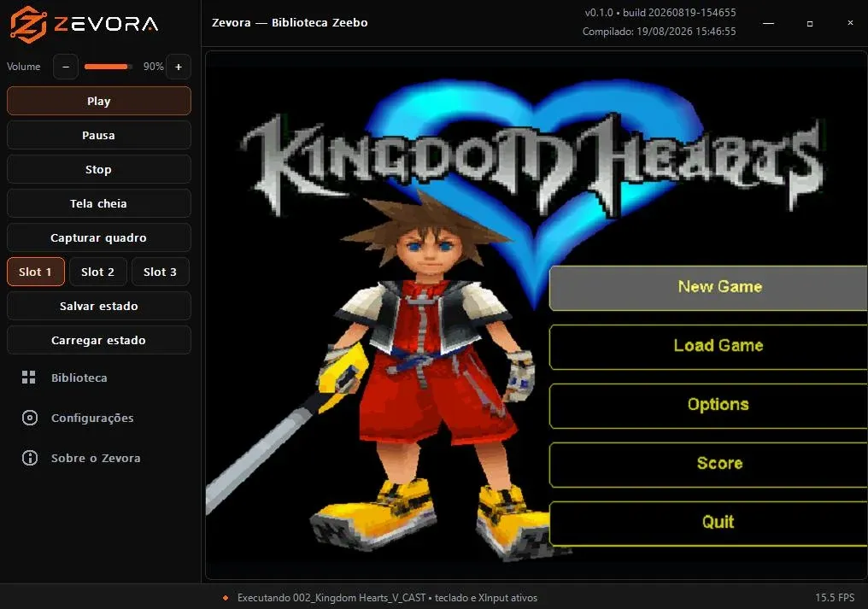The width and height of the screenshot is (868, 609).
Task: Click the Configurações gear icon
Action: [29, 418]
